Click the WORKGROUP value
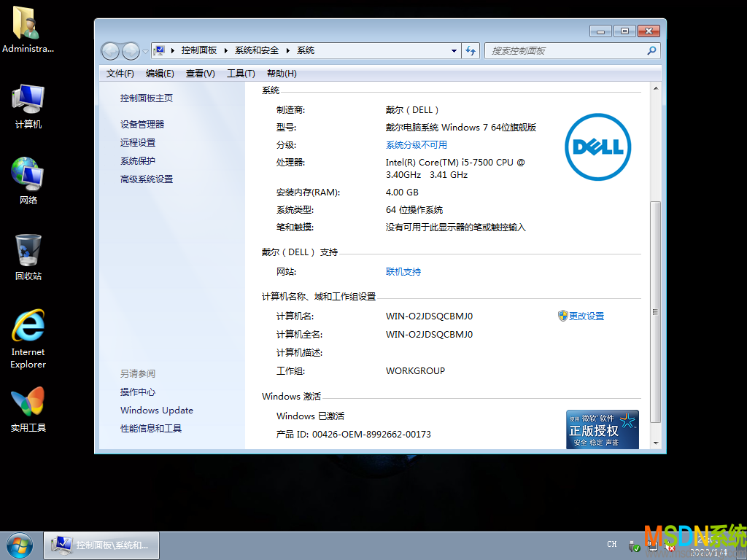 click(x=415, y=370)
